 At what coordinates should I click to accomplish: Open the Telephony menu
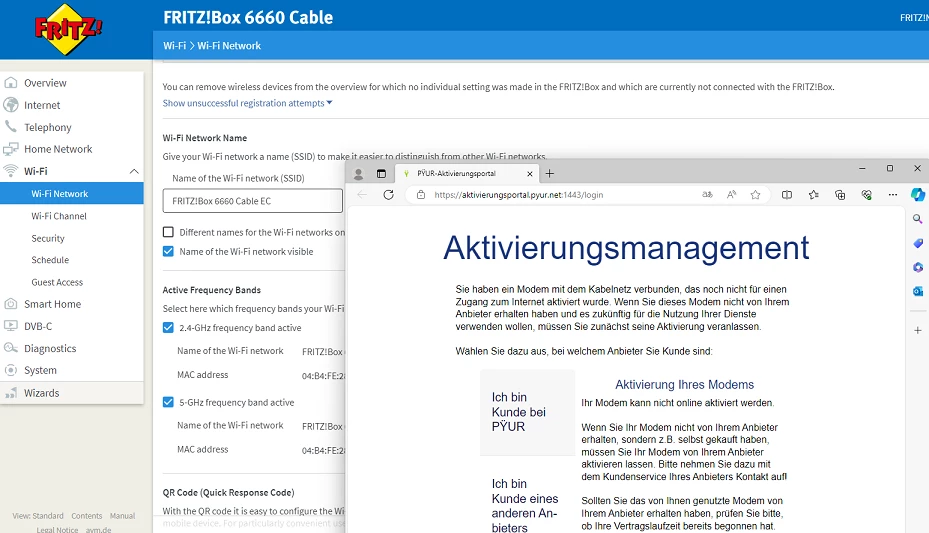47,127
